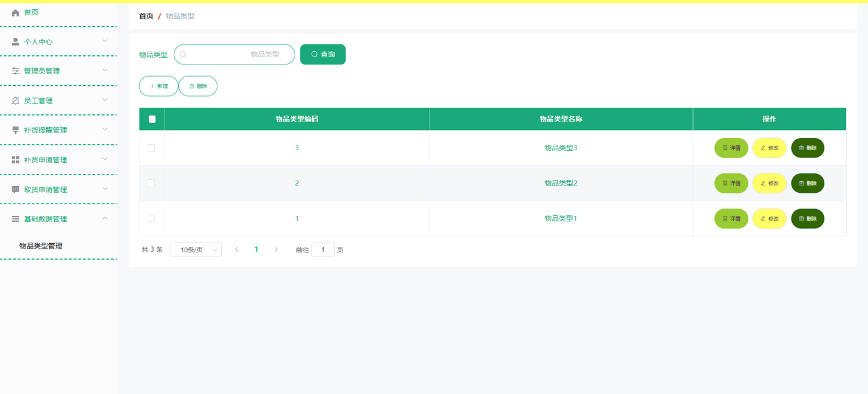Click the magnifier icon in search field
Screen dimensions: 868x394
(183, 54)
